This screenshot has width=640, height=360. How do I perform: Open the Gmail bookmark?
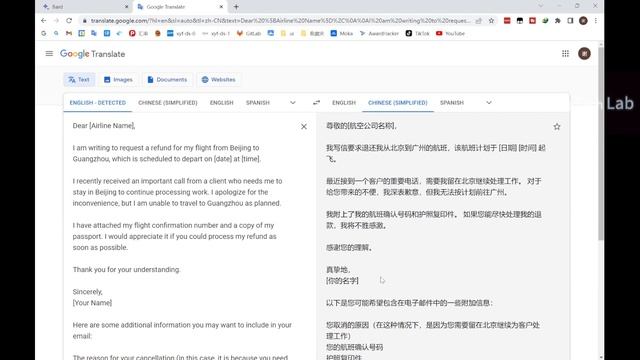point(69,33)
